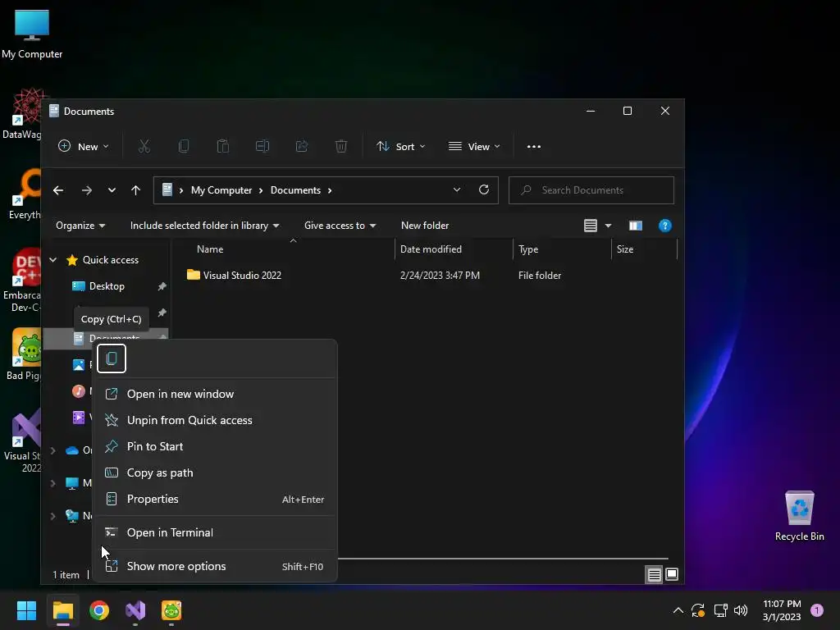Image resolution: width=840 pixels, height=630 pixels.
Task: Go back with the left arrow
Action: coord(58,190)
